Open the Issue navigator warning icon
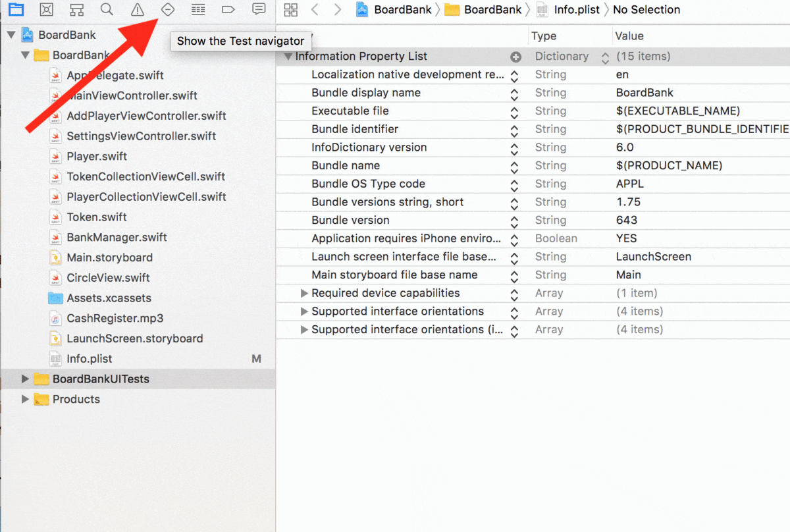The image size is (790, 532). tap(137, 9)
